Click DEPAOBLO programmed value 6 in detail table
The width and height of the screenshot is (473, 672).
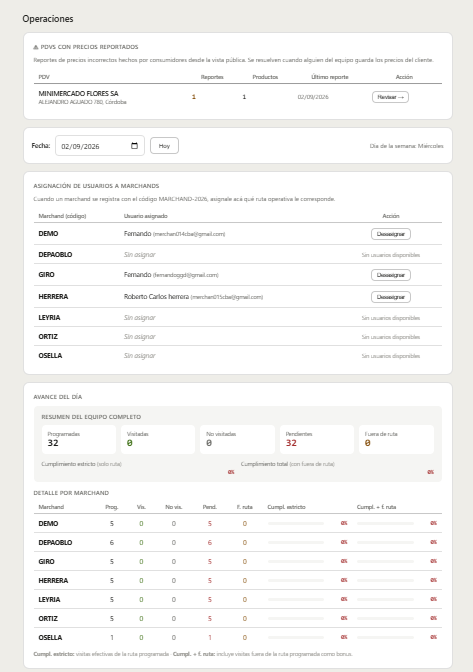pos(112,543)
